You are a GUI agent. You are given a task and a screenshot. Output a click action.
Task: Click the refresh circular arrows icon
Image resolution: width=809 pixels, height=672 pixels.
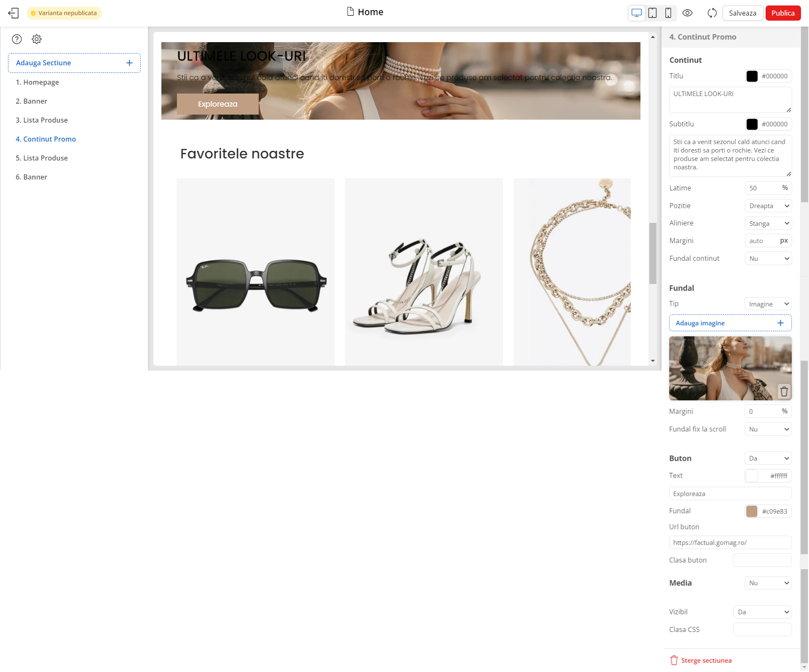712,13
